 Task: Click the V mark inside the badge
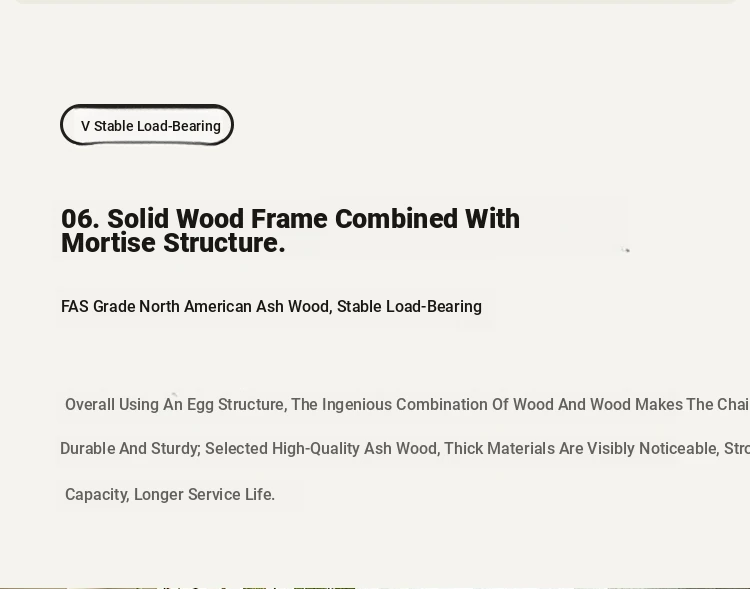point(85,126)
